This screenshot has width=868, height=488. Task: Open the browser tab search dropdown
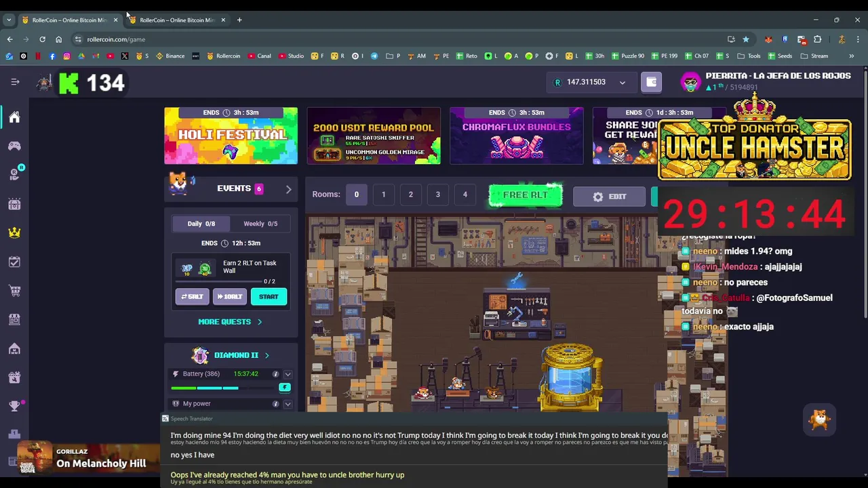(x=9, y=20)
